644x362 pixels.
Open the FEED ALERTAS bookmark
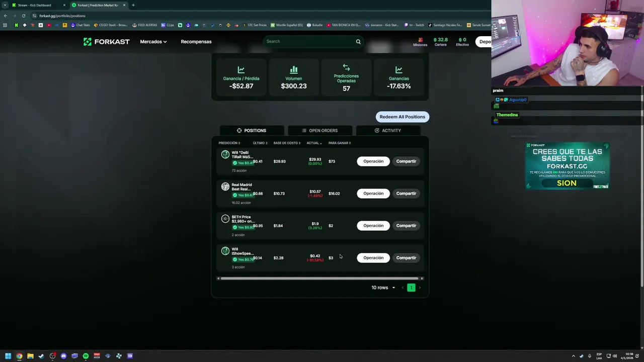144,25
